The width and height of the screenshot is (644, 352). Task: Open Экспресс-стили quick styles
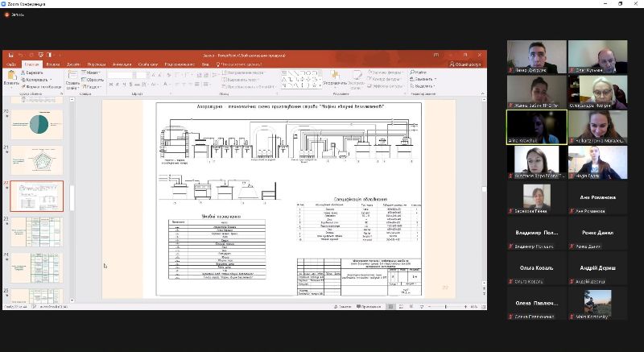(356, 79)
